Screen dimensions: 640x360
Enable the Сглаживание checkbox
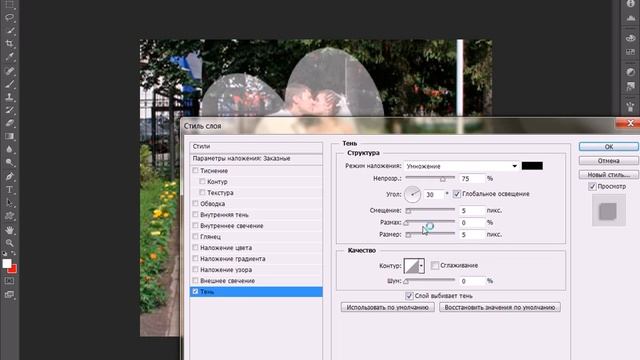[x=435, y=265]
